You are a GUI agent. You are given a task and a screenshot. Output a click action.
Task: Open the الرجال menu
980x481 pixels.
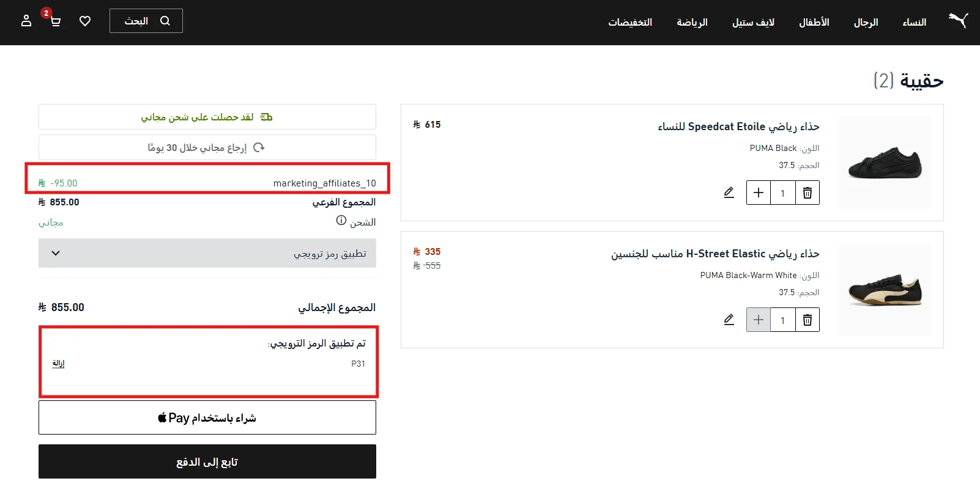pyautogui.click(x=866, y=22)
